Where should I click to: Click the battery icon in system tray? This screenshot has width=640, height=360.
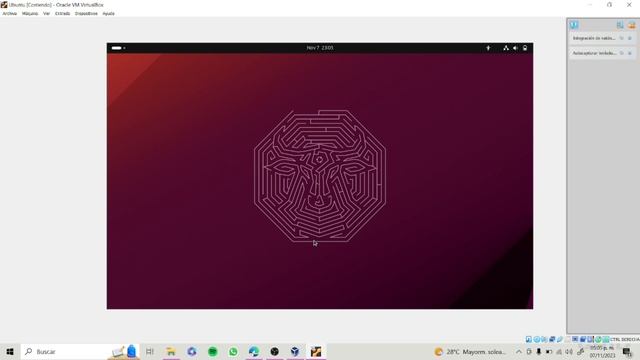(x=549, y=352)
